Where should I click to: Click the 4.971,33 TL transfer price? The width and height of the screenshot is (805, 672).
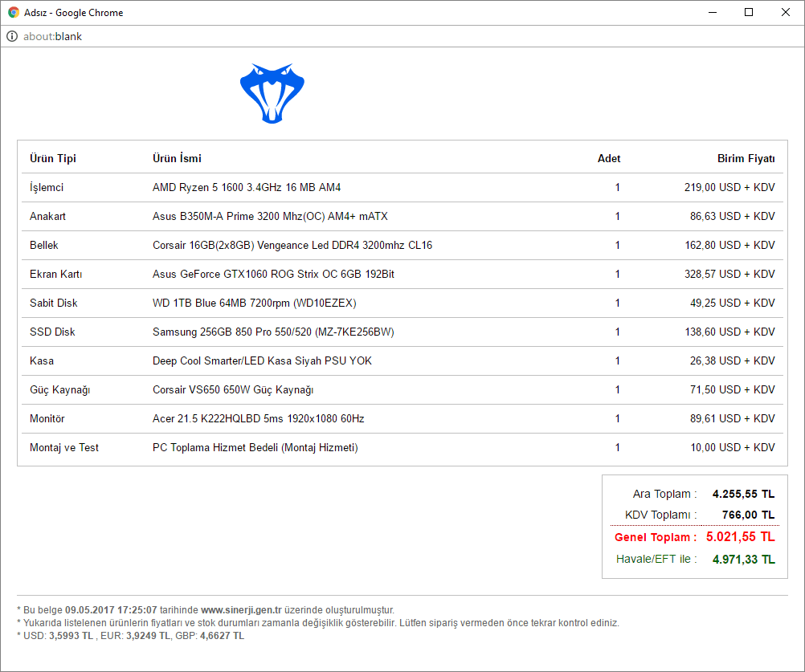pos(743,559)
